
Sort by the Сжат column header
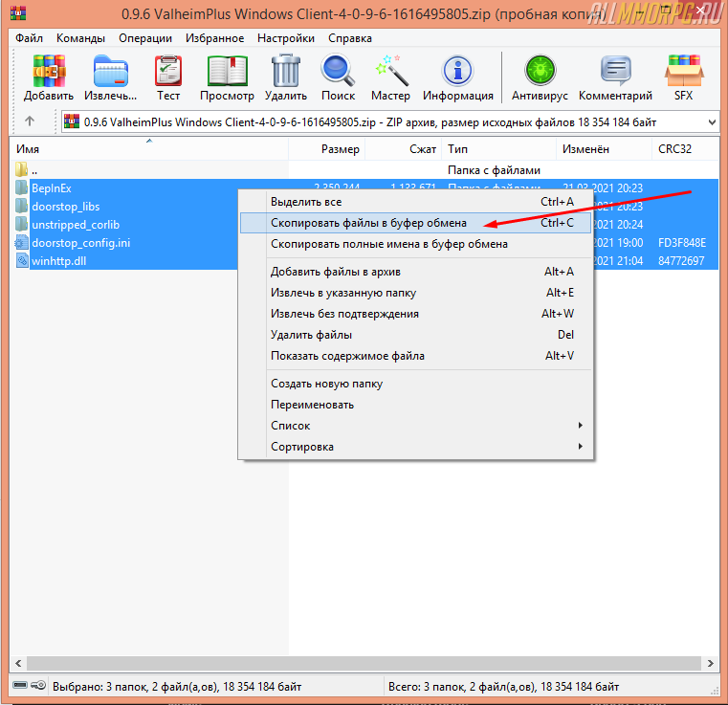click(x=403, y=149)
